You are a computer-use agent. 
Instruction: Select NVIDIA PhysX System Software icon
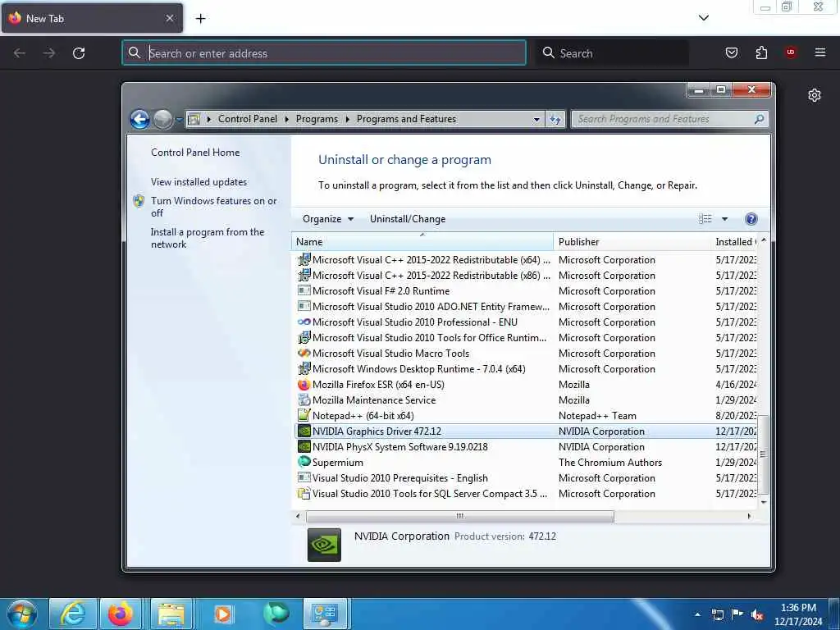304,447
